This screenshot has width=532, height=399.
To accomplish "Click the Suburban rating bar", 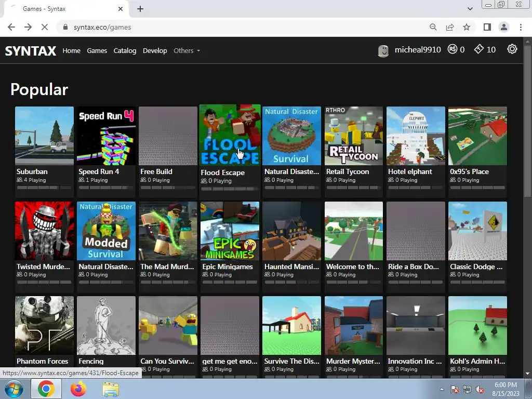I will (44, 187).
